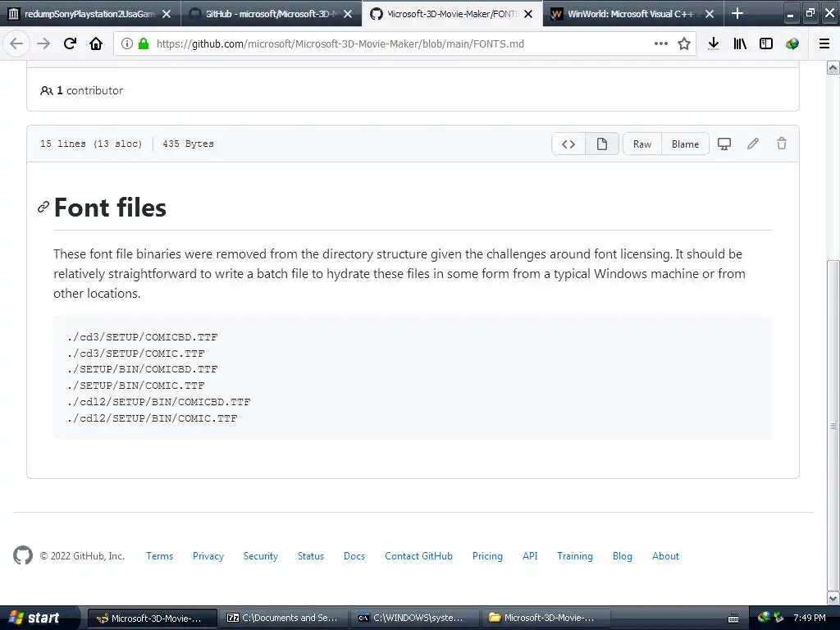Go forward using the browser forward arrow

coord(43,44)
